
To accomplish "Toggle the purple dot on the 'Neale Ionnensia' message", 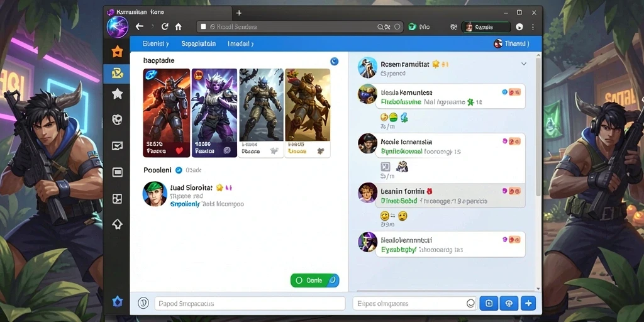I will coord(505,142).
